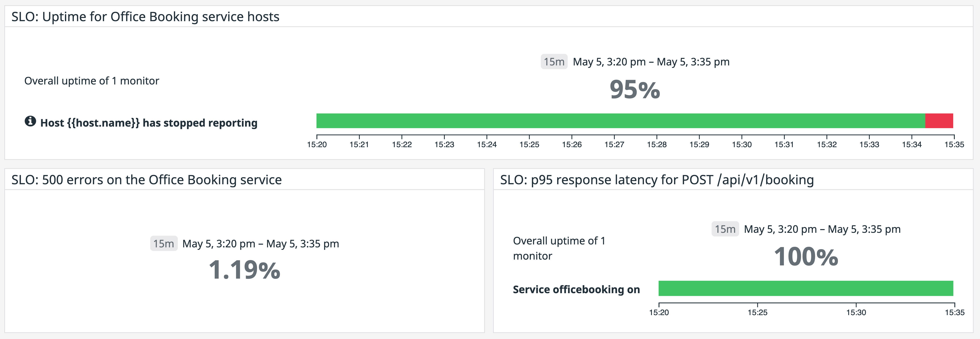This screenshot has height=339, width=980.
Task: Click Service officebooking on monitor label
Action: tap(576, 289)
